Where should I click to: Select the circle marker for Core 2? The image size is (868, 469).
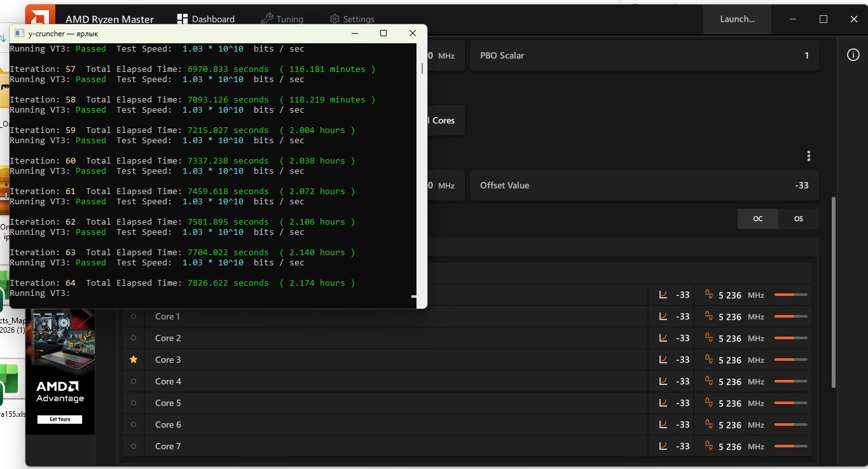134,338
